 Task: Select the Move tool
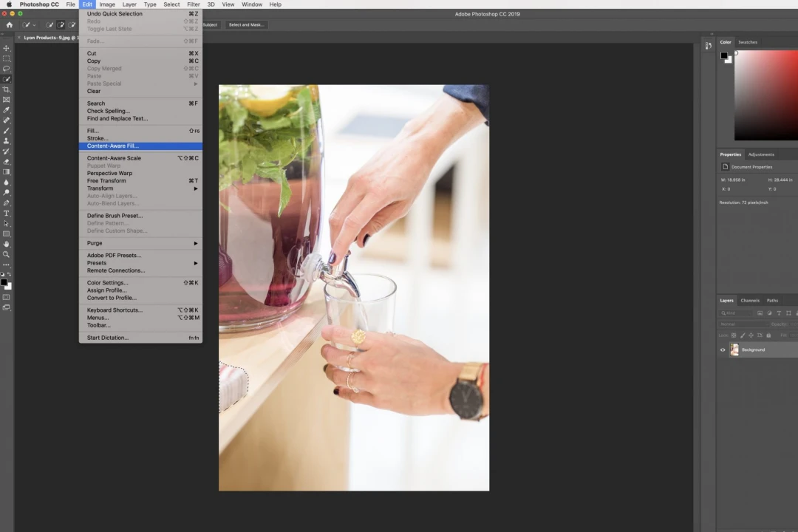click(x=7, y=48)
